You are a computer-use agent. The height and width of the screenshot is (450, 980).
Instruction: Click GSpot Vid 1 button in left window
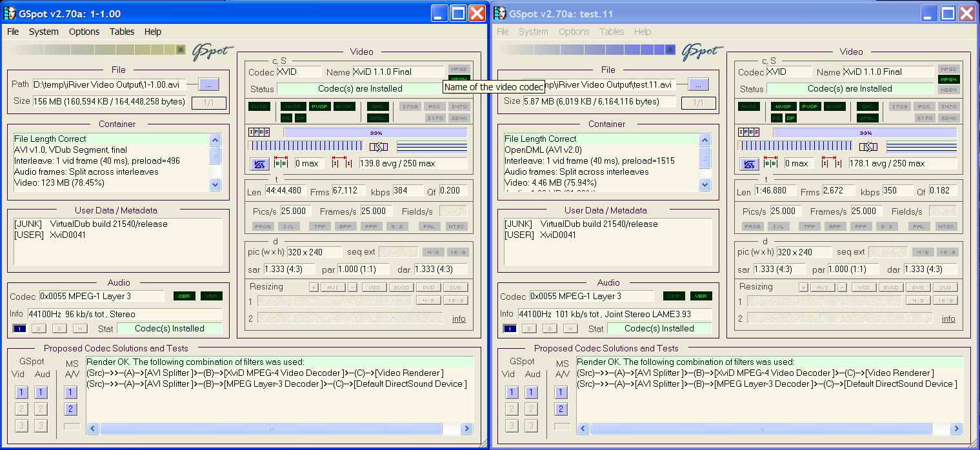tap(21, 392)
